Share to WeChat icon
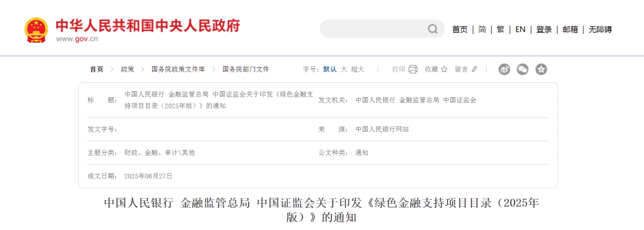 pos(522,69)
